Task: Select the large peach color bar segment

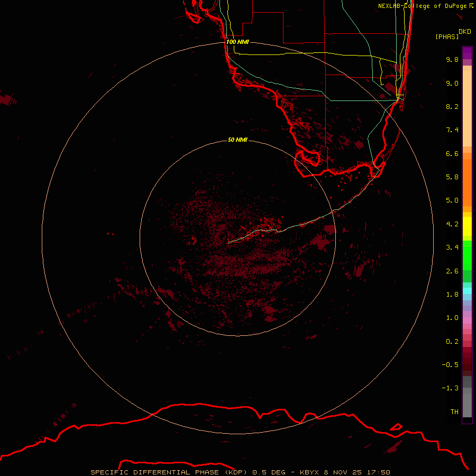Action: [x=467, y=108]
